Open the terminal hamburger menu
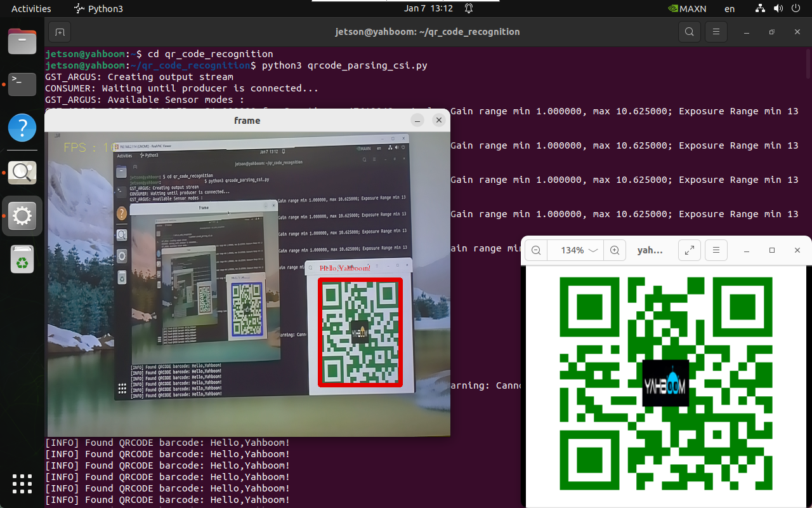 [716, 32]
